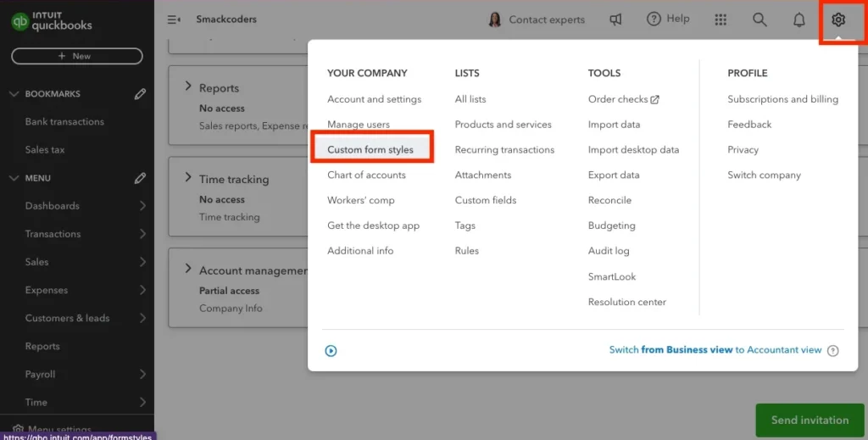Open Account and settings
The height and width of the screenshot is (440, 868).
[x=374, y=100]
